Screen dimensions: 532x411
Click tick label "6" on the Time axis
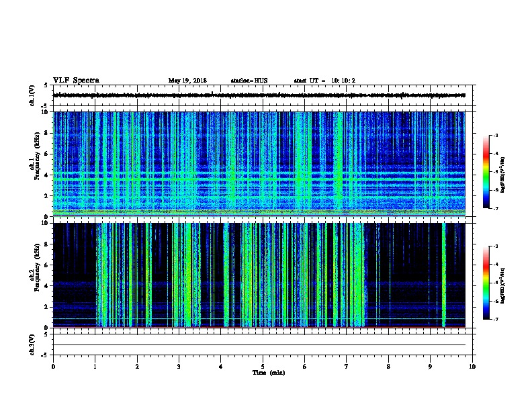point(305,367)
